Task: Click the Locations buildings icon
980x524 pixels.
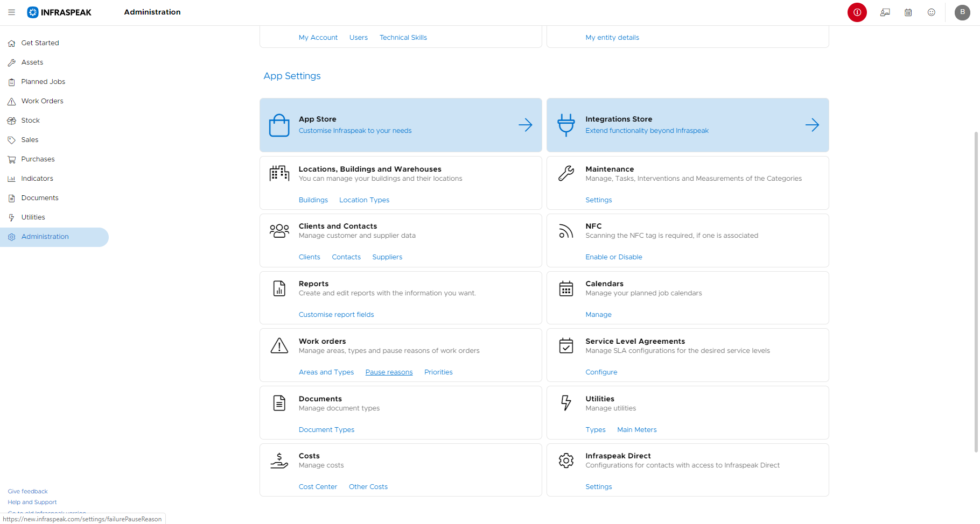Action: [x=279, y=173]
